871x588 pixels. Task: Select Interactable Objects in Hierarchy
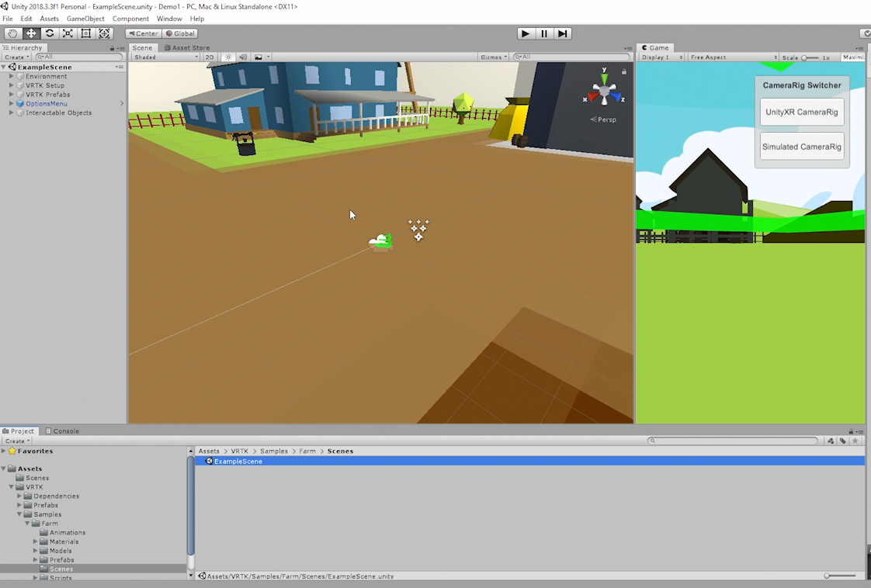tap(58, 112)
